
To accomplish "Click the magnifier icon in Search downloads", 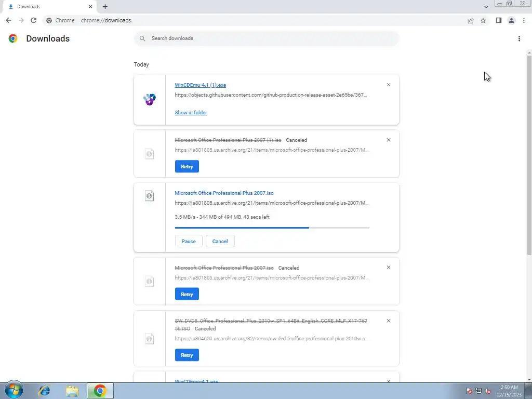I will click(142, 38).
